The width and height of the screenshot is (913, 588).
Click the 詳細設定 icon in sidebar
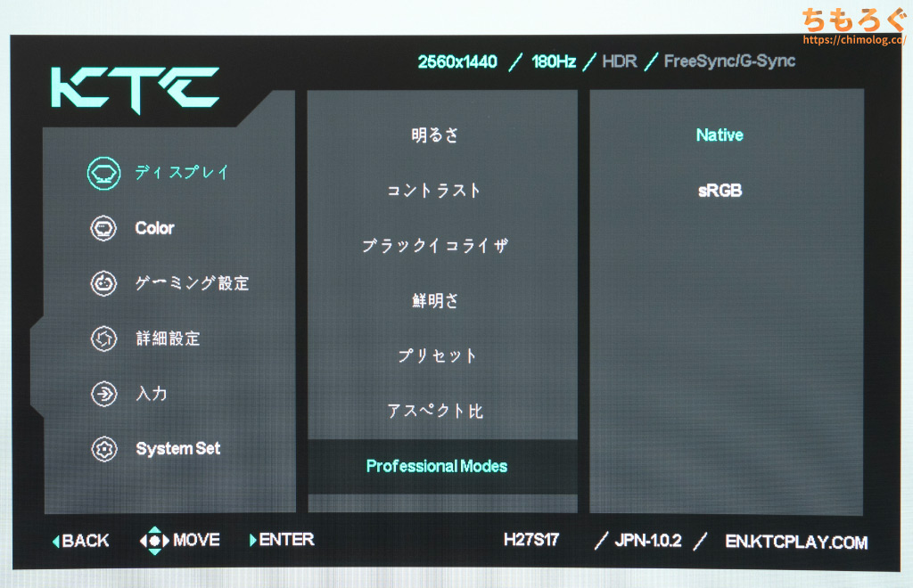pyautogui.click(x=104, y=339)
